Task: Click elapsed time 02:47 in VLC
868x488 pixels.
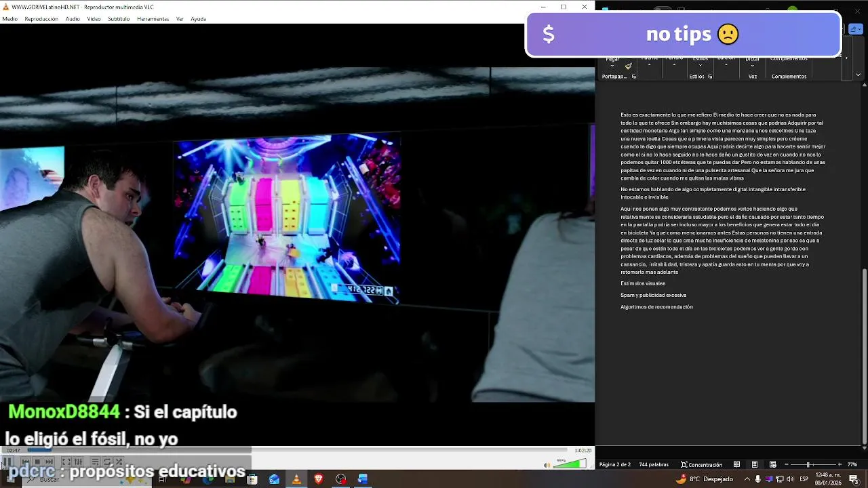Action: 13,450
